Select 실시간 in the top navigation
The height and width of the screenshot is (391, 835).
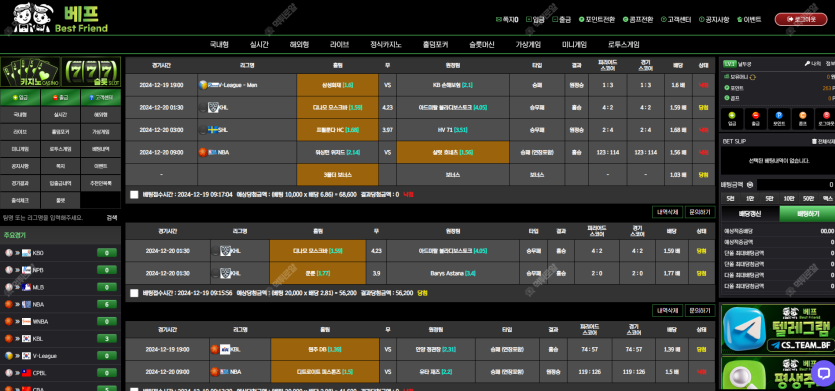[x=259, y=45]
